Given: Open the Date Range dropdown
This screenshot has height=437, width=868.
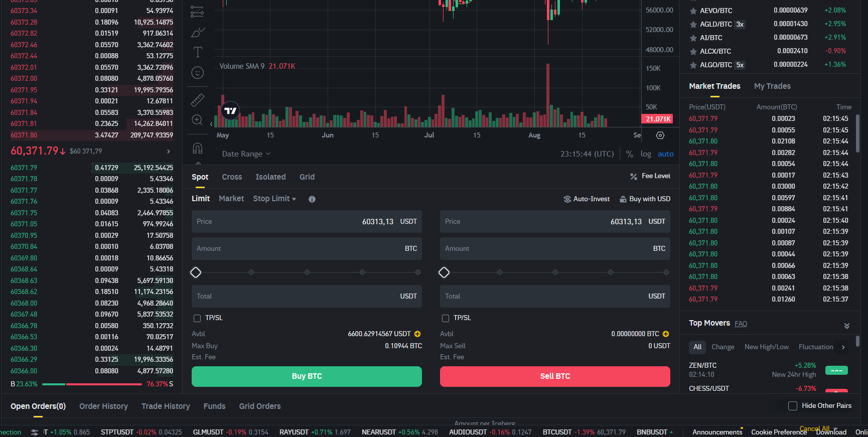Looking at the screenshot, I should tap(246, 154).
